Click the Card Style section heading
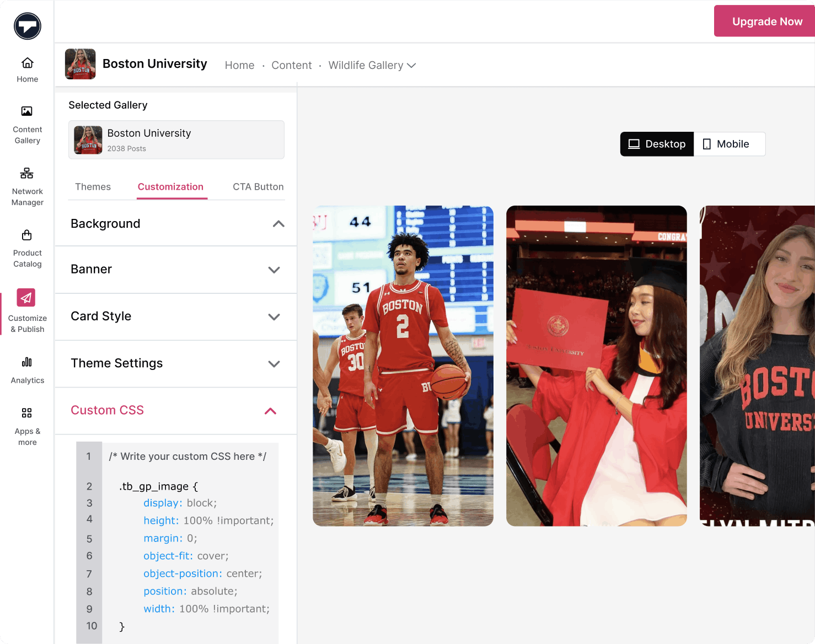815x644 pixels. coord(101,316)
